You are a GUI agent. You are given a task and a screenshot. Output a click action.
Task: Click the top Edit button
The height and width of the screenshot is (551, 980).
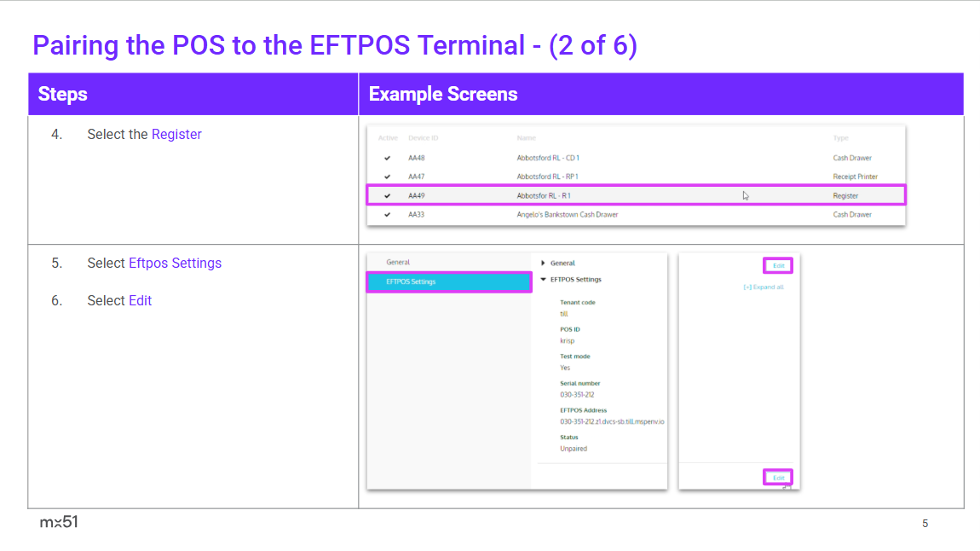click(777, 266)
